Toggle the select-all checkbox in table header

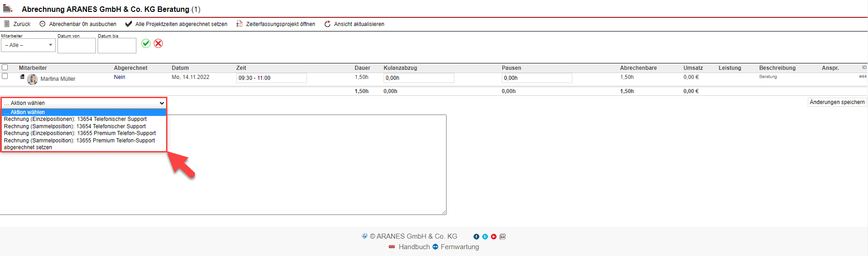coord(5,68)
